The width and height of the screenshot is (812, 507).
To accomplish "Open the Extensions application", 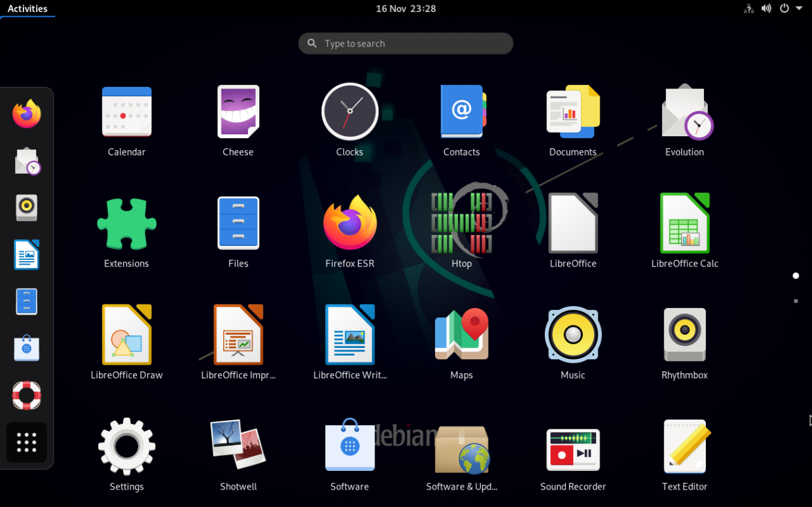I will coord(127,223).
